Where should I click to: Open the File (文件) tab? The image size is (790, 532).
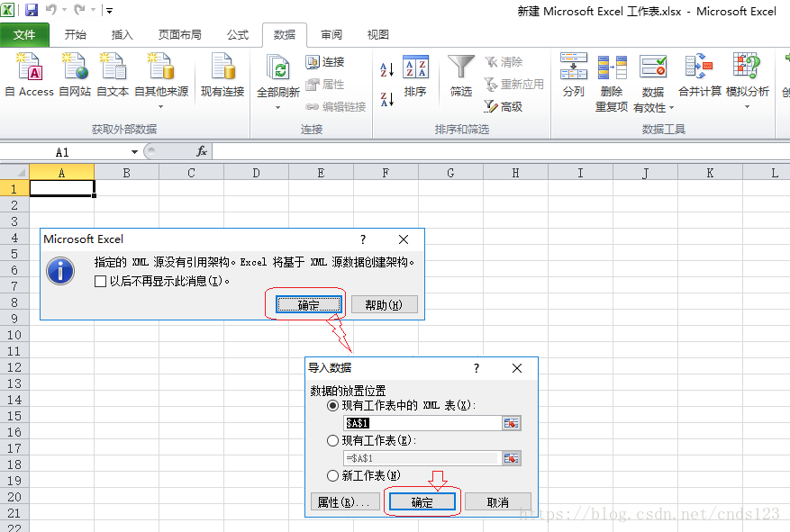point(24,35)
